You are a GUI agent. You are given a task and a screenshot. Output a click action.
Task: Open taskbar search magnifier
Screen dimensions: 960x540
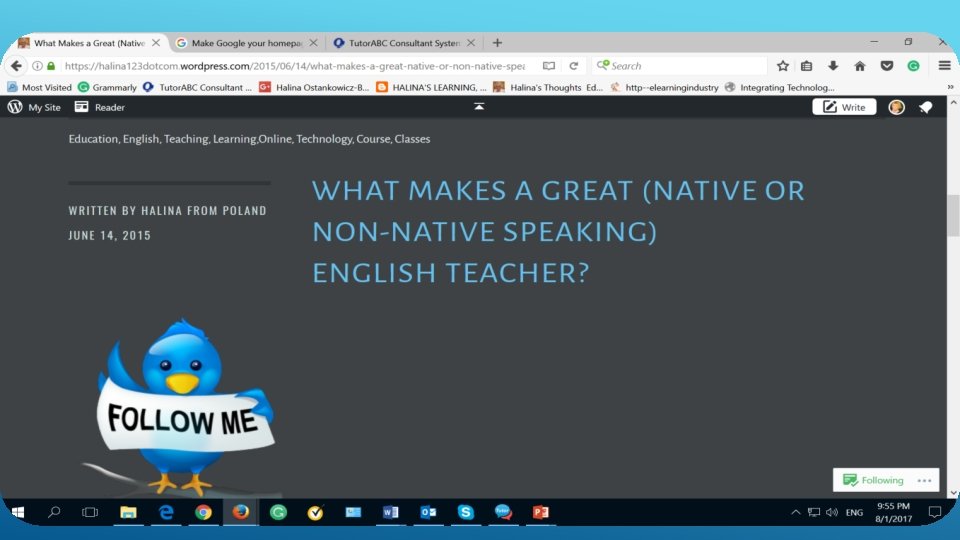pos(54,512)
